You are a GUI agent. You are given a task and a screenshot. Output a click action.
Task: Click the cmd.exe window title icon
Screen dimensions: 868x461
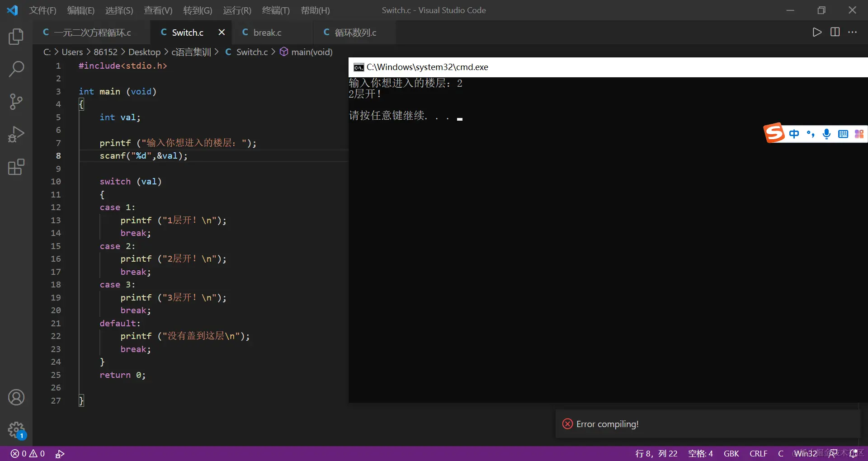[359, 67]
